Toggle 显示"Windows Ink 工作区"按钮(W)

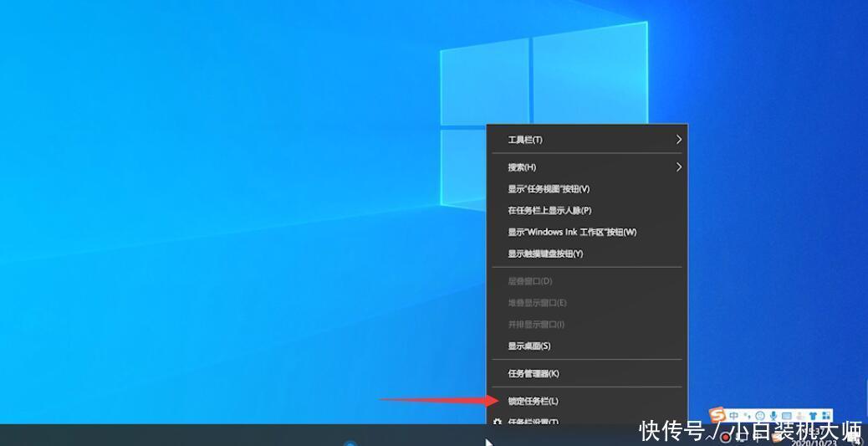(x=587, y=232)
